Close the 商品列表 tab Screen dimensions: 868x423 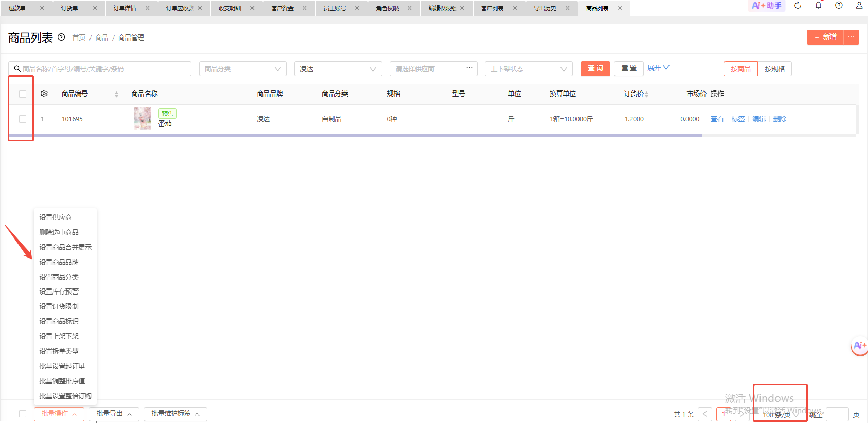click(620, 8)
